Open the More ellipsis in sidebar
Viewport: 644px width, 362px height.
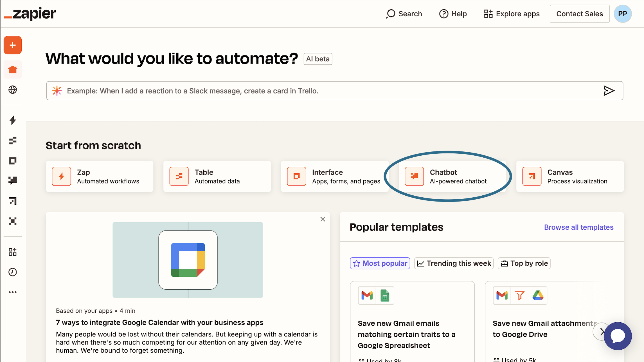(x=13, y=292)
